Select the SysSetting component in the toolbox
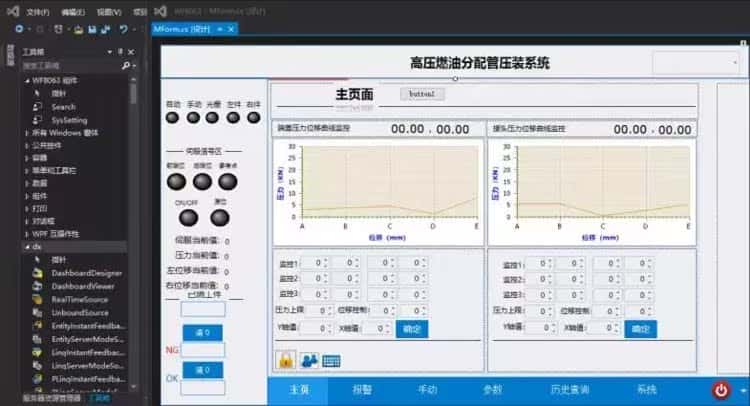The image size is (750, 406). click(x=69, y=120)
